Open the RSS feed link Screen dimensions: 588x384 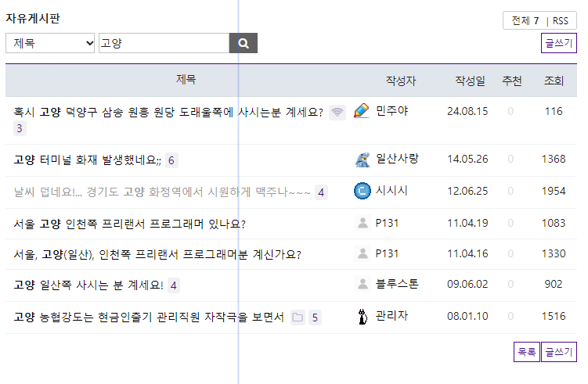(x=560, y=20)
